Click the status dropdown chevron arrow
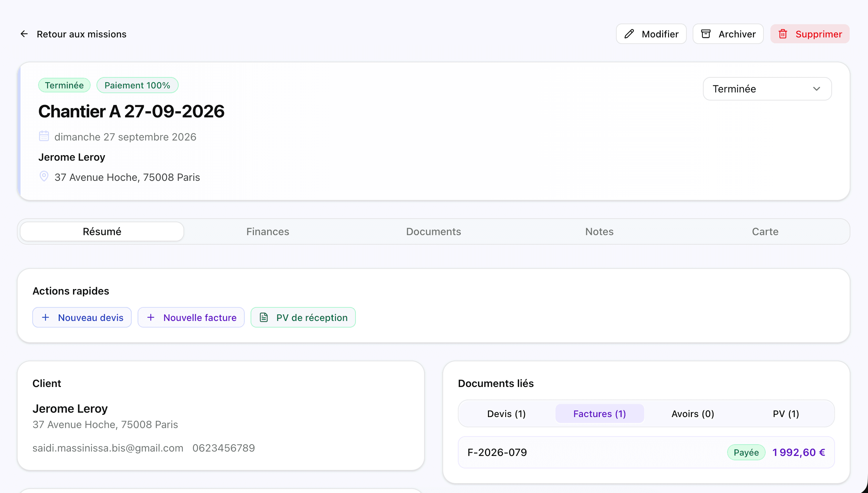The image size is (868, 493). coord(817,89)
